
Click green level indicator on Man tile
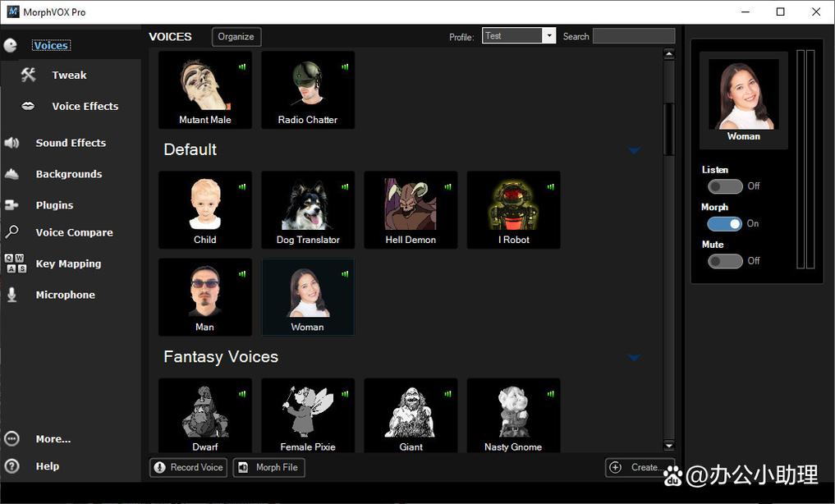[x=242, y=274]
